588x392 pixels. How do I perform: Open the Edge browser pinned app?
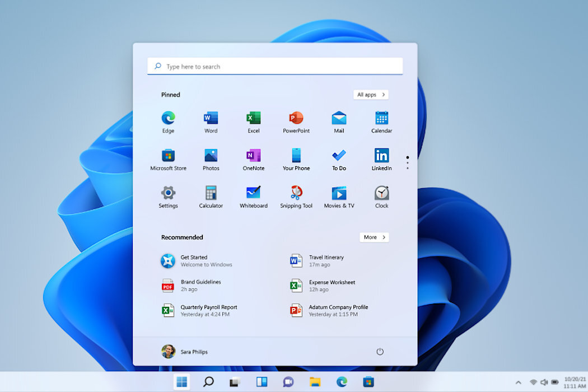168,118
